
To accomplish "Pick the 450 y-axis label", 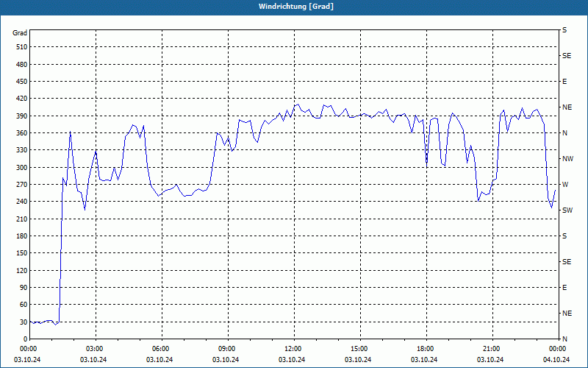I will [22, 82].
